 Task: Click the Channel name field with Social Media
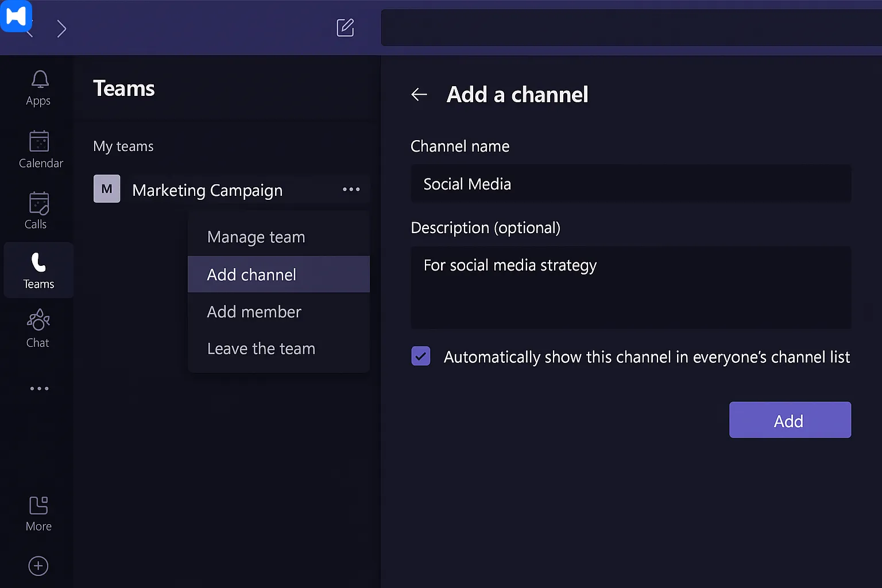[631, 184]
